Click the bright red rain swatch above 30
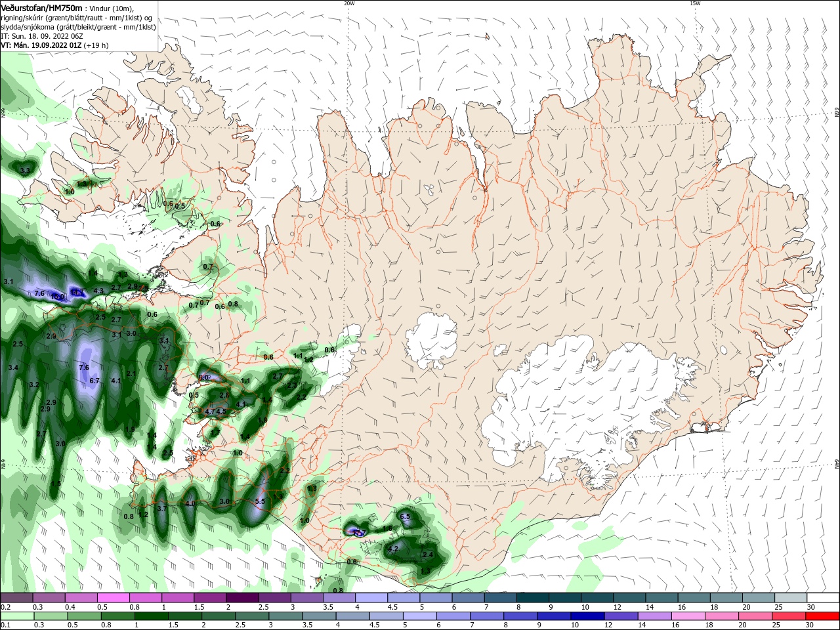Viewport: 840px width, 630px height. point(823,616)
